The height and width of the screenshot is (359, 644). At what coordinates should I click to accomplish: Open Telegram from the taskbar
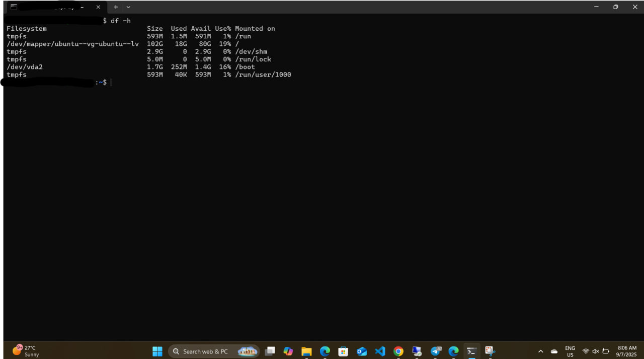point(436,351)
